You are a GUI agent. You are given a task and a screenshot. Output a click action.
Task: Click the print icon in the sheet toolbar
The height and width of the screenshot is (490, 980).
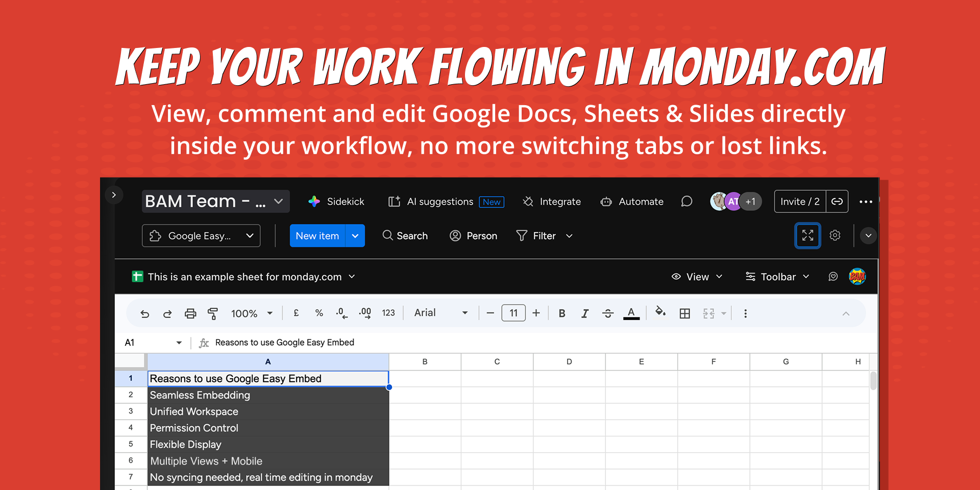click(190, 313)
